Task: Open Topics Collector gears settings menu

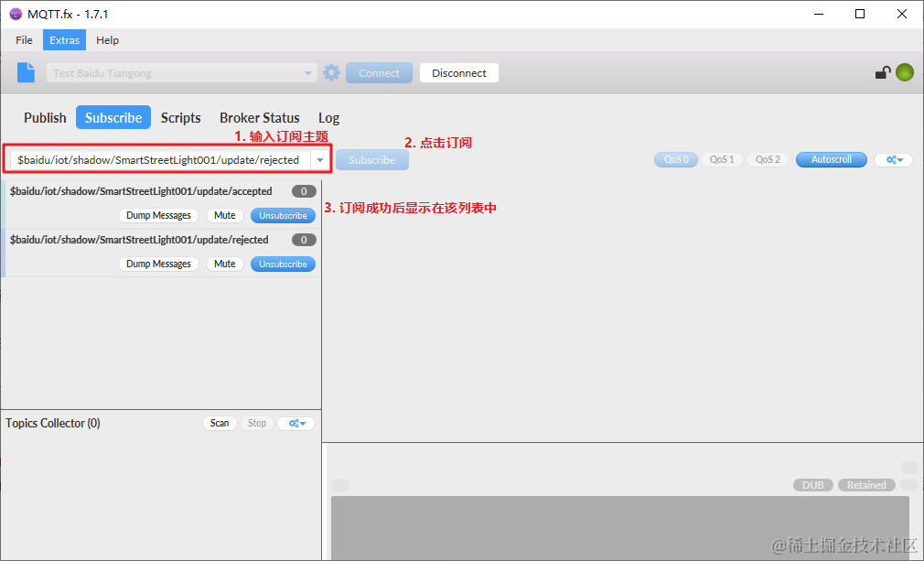Action: tap(295, 423)
